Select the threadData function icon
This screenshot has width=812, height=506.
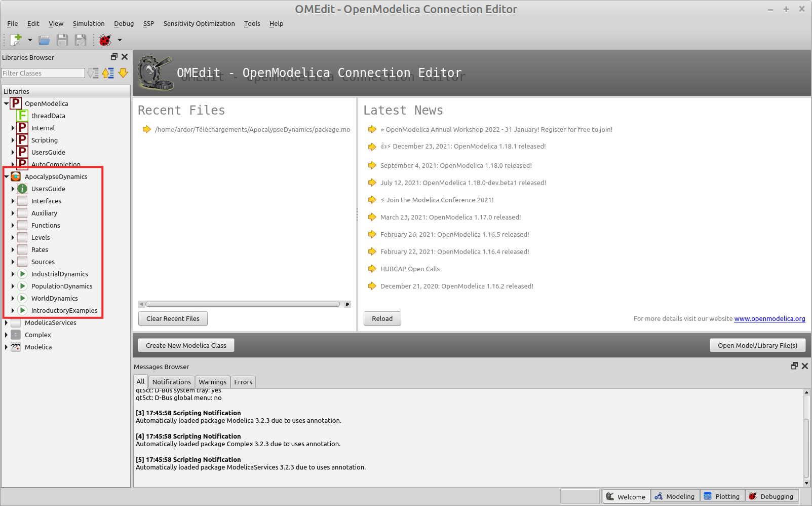click(22, 116)
